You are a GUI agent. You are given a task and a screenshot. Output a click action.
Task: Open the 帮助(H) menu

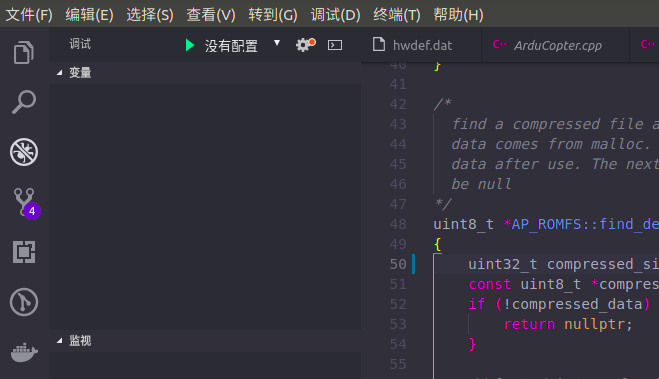(459, 15)
